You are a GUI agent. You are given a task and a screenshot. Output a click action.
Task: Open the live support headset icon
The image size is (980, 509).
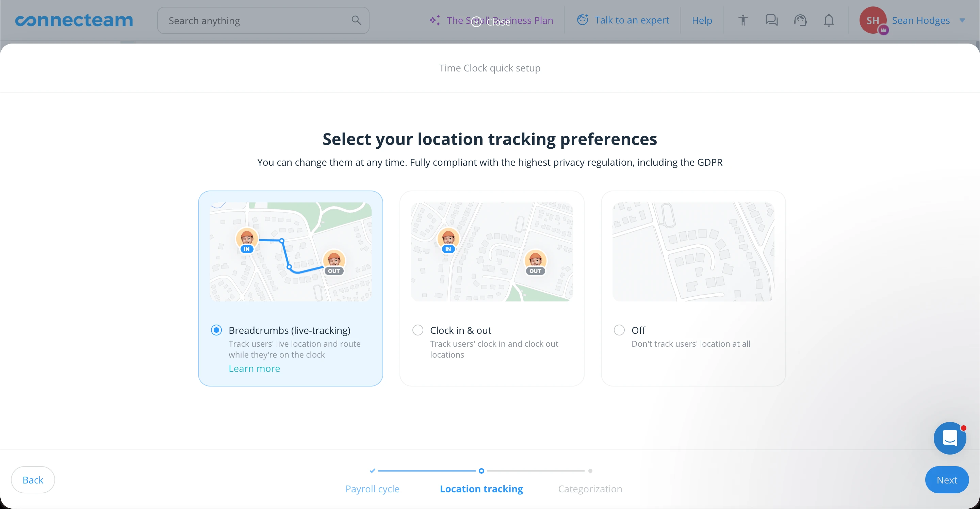(x=800, y=20)
